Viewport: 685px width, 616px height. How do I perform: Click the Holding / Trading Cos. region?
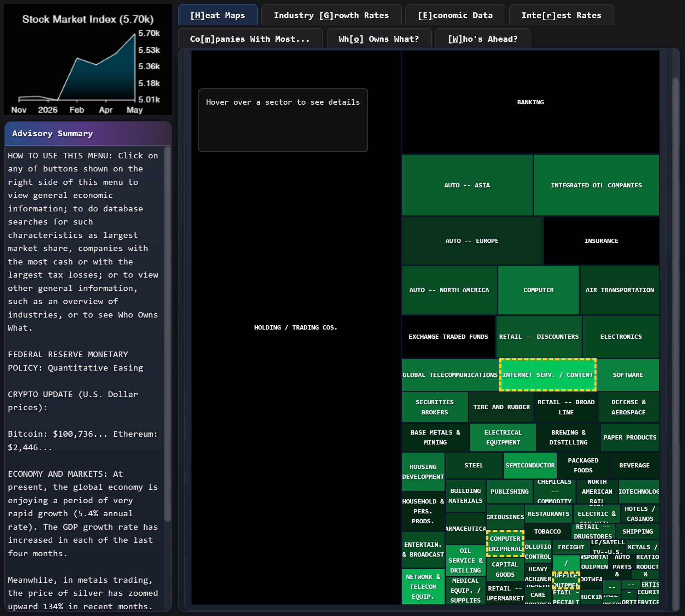click(x=296, y=327)
